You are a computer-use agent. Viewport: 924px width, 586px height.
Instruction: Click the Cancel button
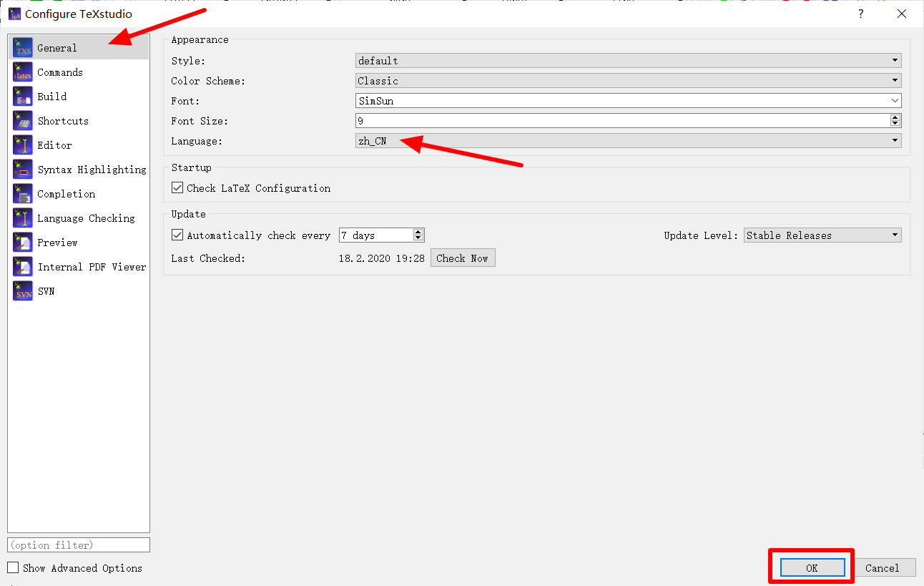(883, 568)
